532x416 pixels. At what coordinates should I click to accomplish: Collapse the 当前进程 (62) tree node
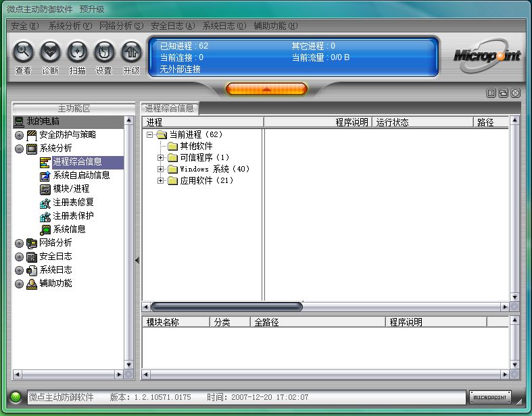click(x=149, y=134)
